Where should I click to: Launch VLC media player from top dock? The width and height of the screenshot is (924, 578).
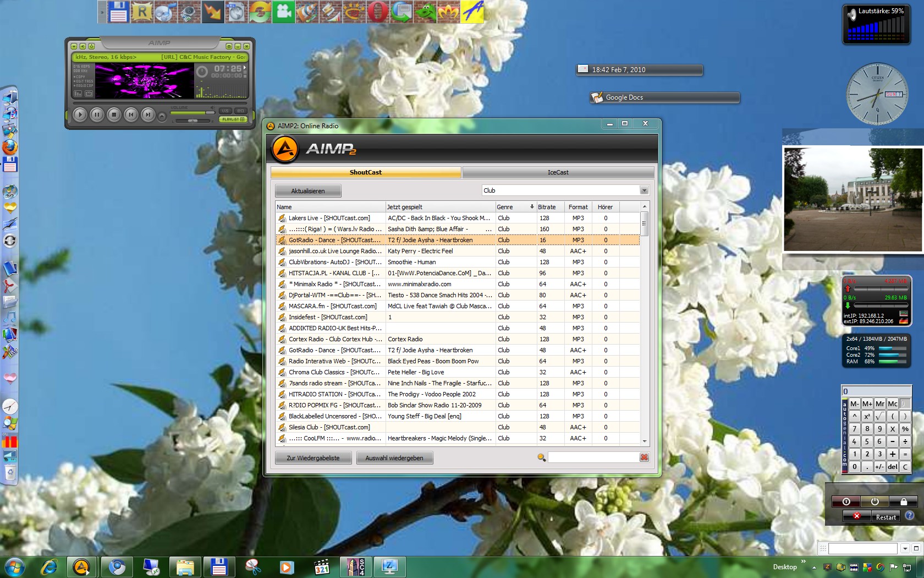click(307, 12)
